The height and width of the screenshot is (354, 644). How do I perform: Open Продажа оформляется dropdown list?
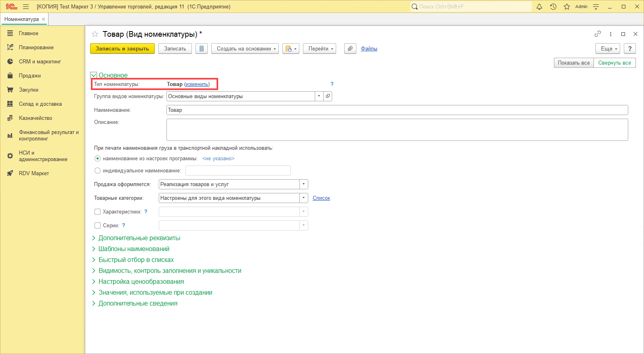coord(303,184)
